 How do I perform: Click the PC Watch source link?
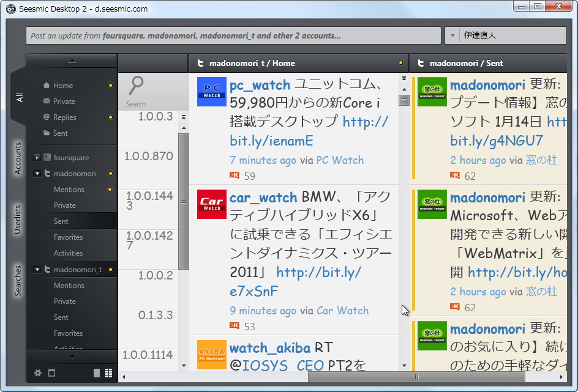[340, 160]
